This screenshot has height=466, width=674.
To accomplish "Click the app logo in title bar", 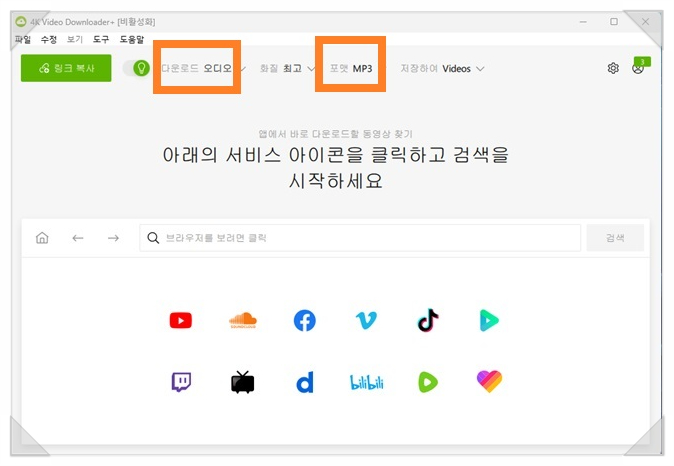I will [21, 21].
